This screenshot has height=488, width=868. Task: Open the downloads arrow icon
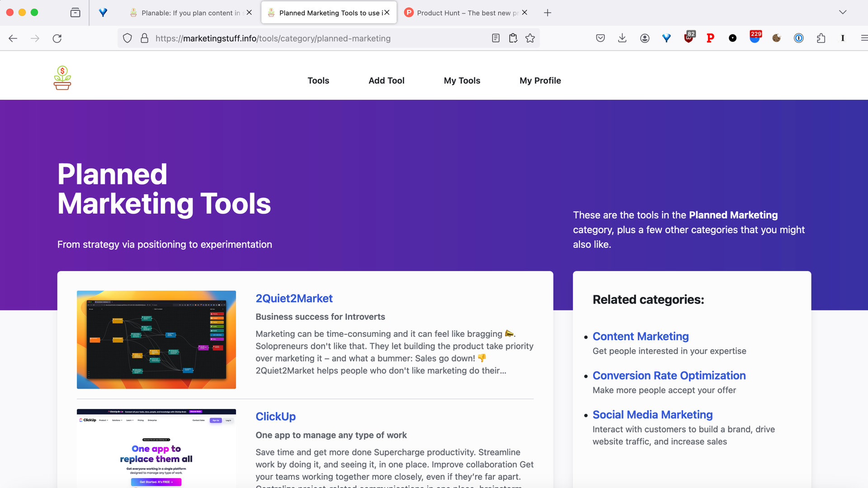623,38
